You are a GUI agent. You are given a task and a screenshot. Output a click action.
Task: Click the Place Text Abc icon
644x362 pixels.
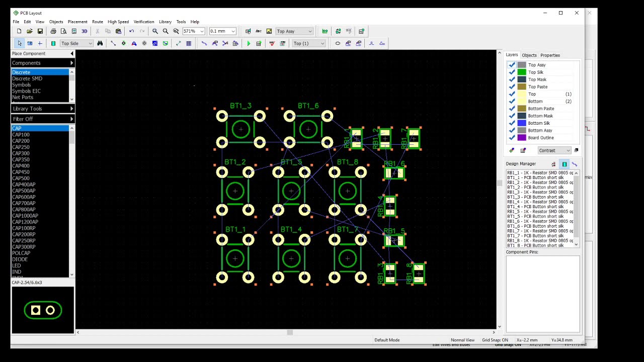tap(259, 31)
